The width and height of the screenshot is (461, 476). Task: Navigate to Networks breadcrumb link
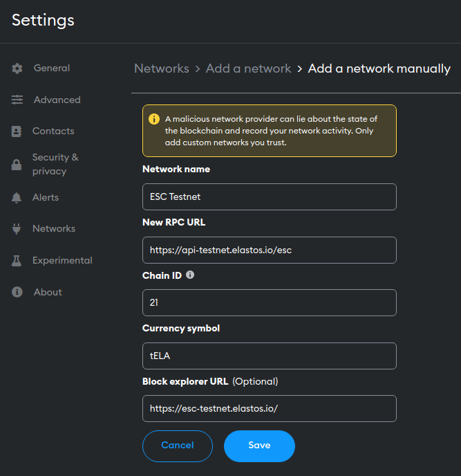click(x=161, y=68)
